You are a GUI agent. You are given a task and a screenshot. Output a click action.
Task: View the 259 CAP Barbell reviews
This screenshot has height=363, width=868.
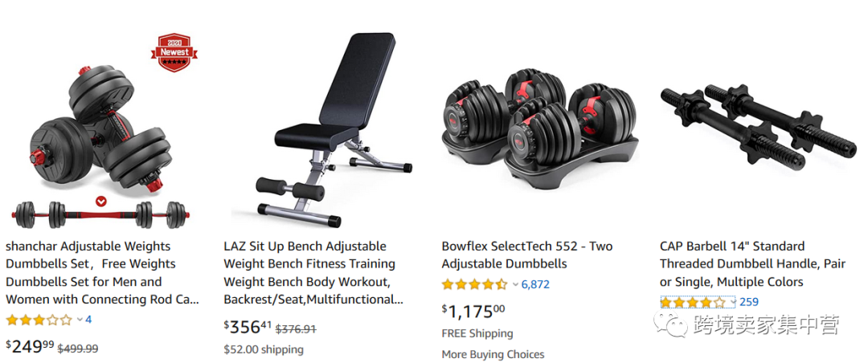tap(749, 302)
